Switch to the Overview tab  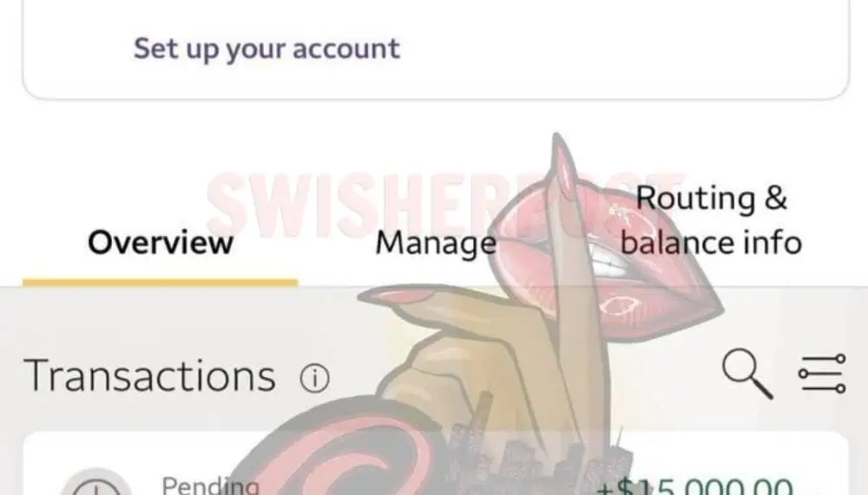click(x=161, y=242)
